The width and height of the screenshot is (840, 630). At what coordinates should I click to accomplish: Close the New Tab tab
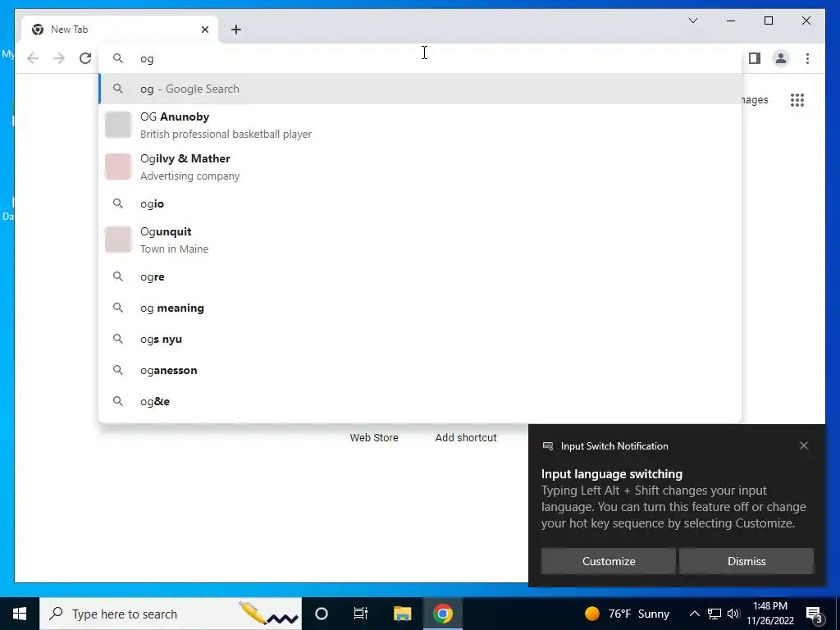pyautogui.click(x=204, y=30)
